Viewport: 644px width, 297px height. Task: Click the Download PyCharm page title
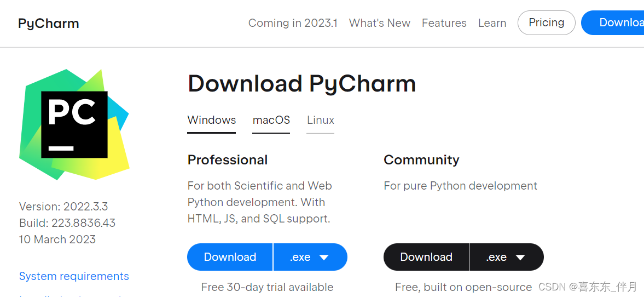tap(302, 83)
